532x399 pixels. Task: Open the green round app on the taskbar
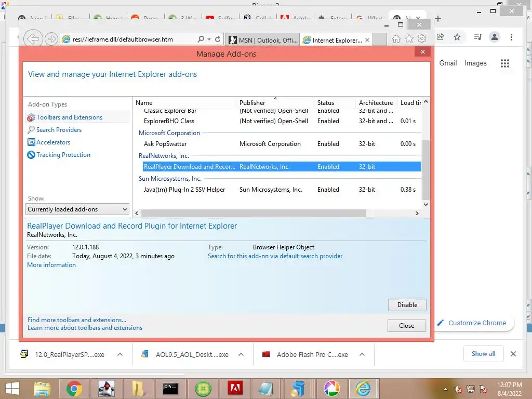tap(203, 389)
